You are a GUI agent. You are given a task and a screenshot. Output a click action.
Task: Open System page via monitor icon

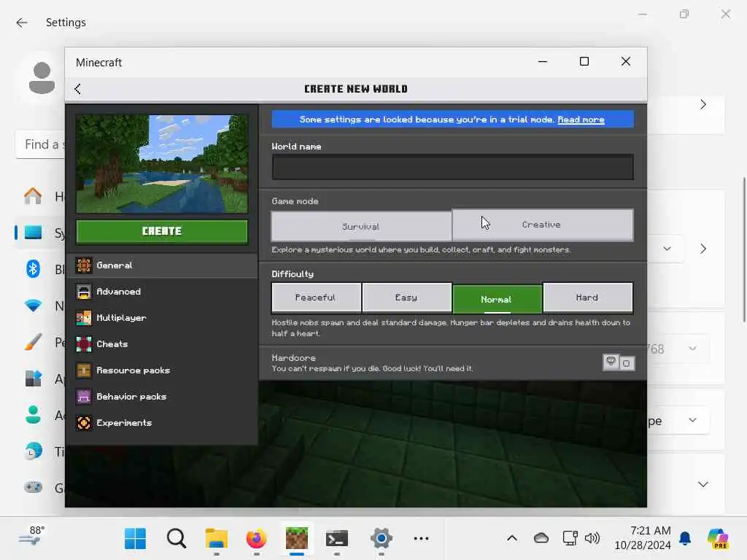click(x=33, y=233)
